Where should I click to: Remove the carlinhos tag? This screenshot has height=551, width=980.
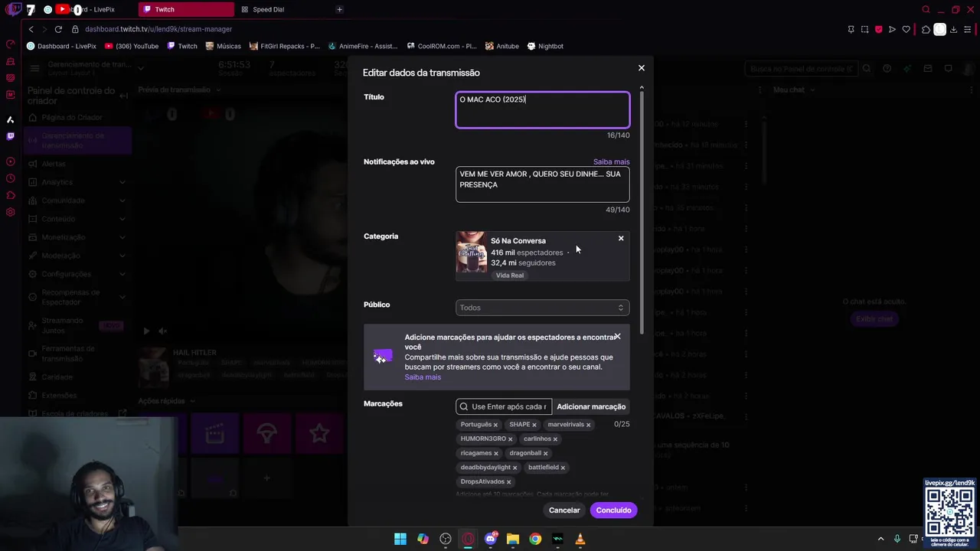[555, 439]
